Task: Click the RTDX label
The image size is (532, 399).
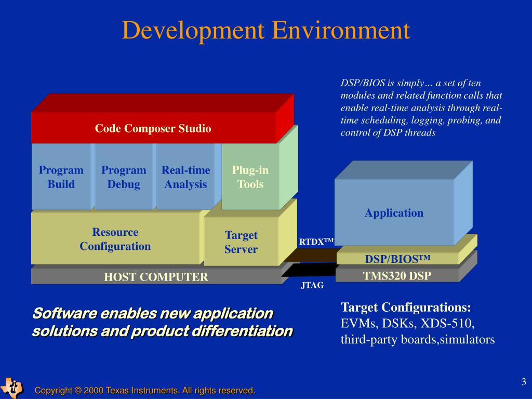Action: (316, 242)
